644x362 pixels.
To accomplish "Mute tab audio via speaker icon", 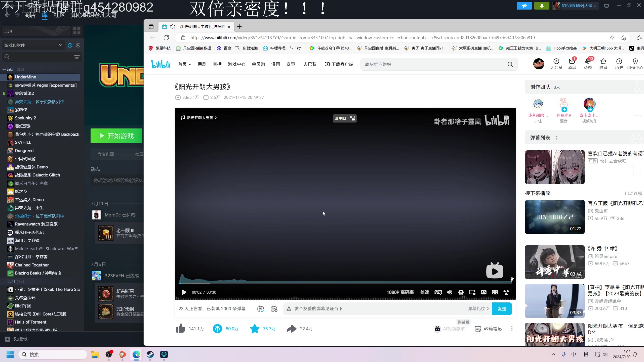I will (173, 27).
